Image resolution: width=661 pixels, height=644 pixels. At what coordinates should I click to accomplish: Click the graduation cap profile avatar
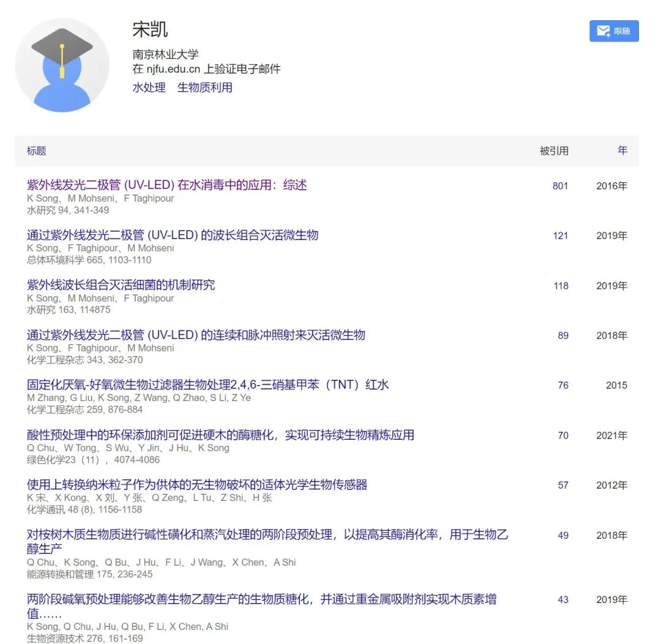tap(62, 65)
